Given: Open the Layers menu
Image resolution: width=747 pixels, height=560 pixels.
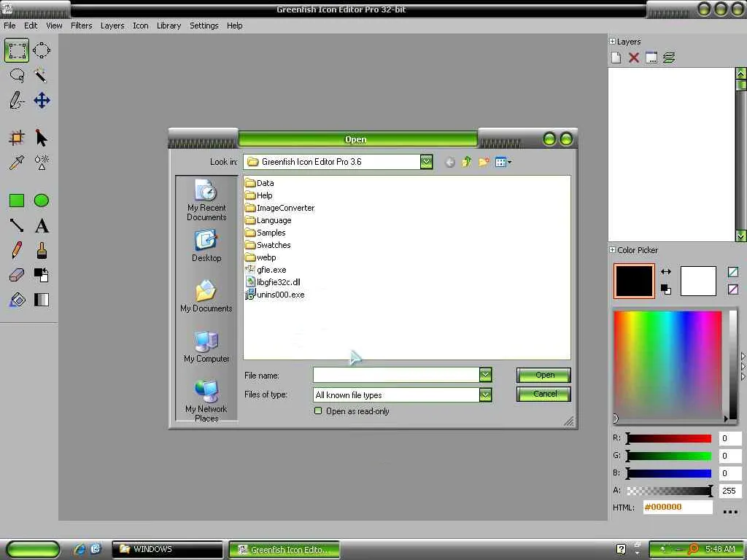Looking at the screenshot, I should [x=112, y=26].
